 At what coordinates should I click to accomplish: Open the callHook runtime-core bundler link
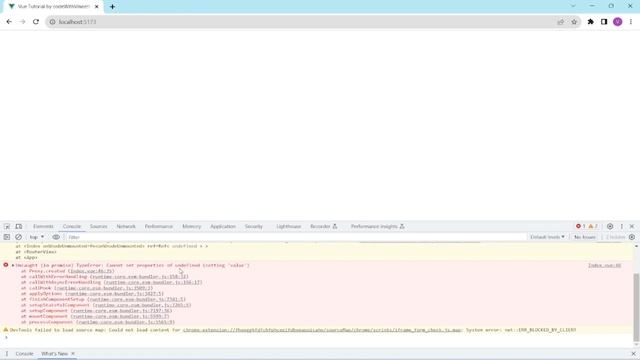click(104, 288)
